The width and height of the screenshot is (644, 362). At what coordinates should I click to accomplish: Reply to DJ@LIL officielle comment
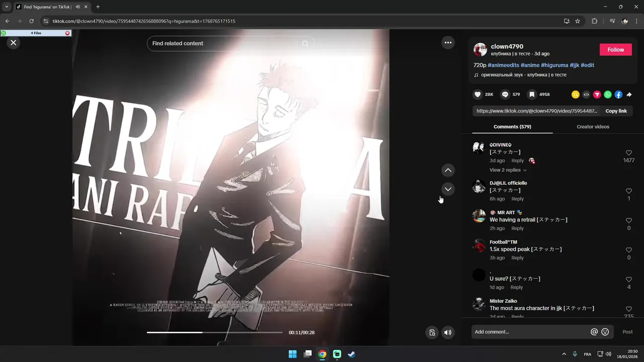pyautogui.click(x=518, y=199)
